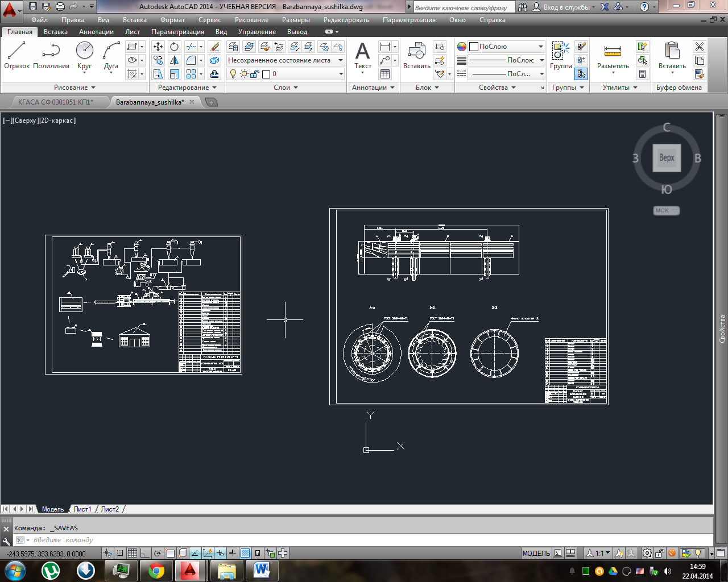Switch to the Аннотации ribbon tab
Image resolution: width=728 pixels, height=582 pixels.
pos(96,32)
